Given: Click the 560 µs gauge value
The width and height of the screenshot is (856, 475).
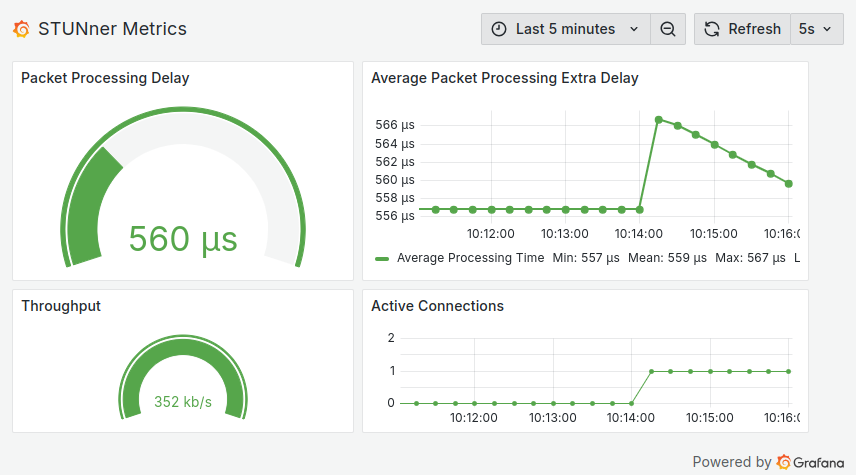Looking at the screenshot, I should pos(183,239).
